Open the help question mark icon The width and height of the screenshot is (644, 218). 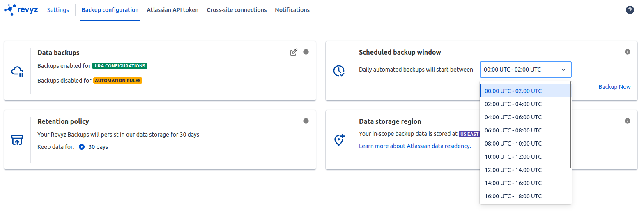click(630, 10)
